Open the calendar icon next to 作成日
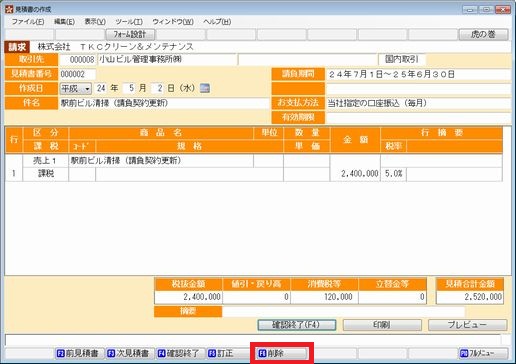Screen dimensions: 516x364 tap(205, 88)
